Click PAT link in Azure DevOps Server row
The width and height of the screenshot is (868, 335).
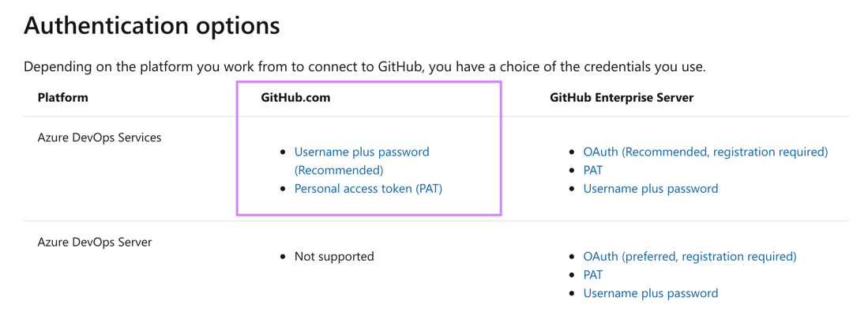tap(592, 275)
